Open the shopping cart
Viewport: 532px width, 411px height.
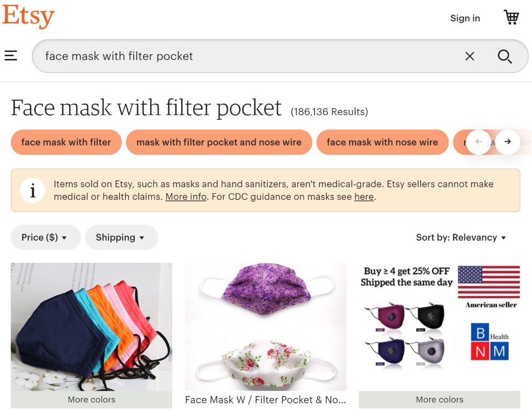point(511,18)
